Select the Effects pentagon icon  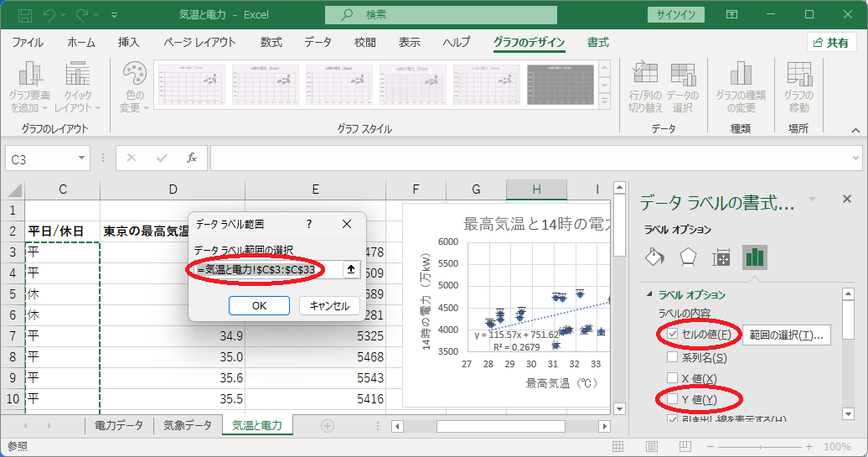[x=688, y=257]
